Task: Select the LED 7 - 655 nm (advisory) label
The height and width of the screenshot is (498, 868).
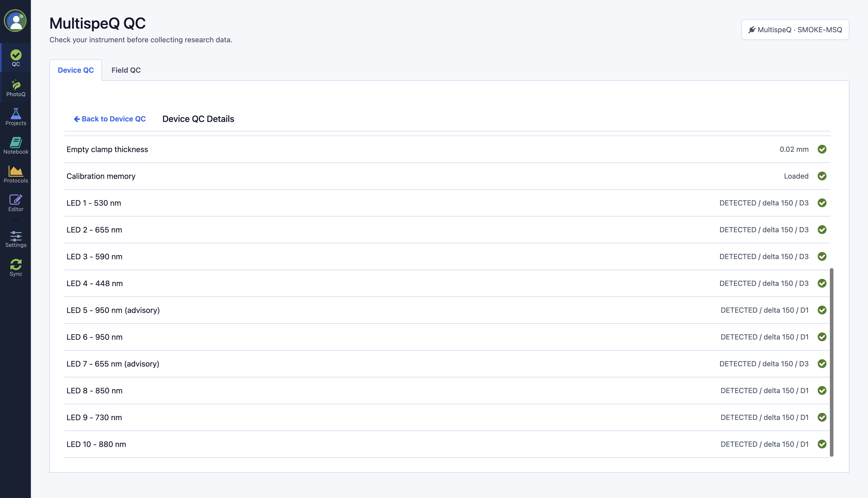Action: 113,364
